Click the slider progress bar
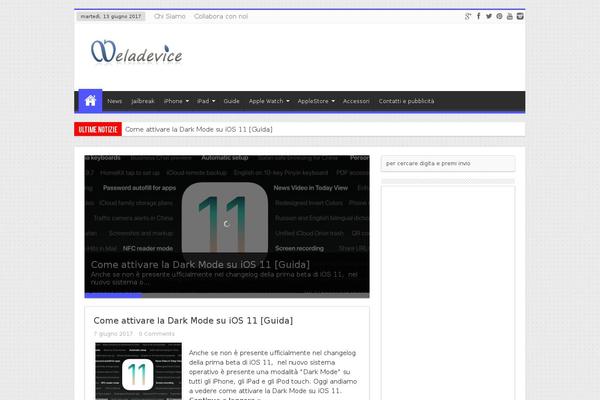This screenshot has height=400, width=600. tap(227, 295)
